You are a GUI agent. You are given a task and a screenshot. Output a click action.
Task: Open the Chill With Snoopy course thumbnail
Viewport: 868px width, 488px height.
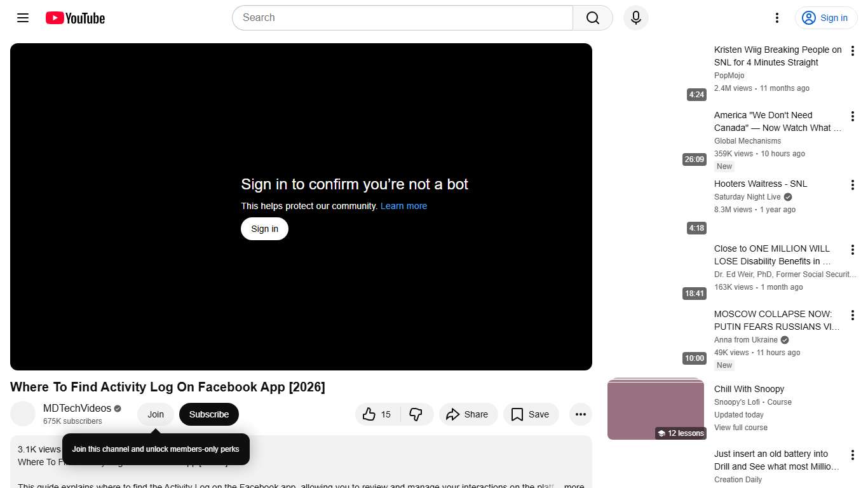656,409
